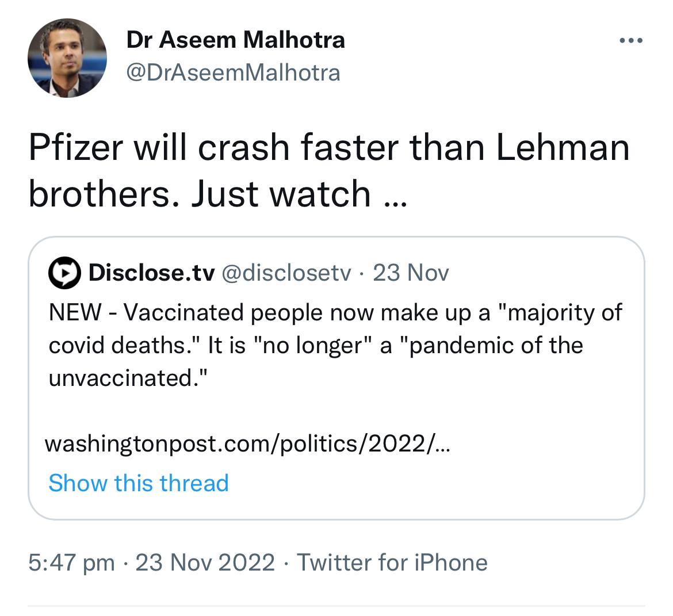This screenshot has width=673, height=616.
Task: Click the Twitter for iPhone source label
Action: (392, 563)
